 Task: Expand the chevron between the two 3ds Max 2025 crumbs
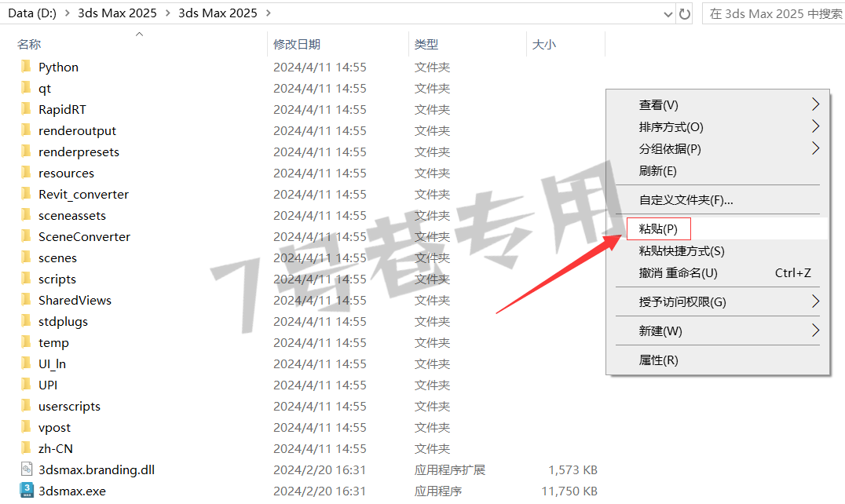[x=167, y=13]
